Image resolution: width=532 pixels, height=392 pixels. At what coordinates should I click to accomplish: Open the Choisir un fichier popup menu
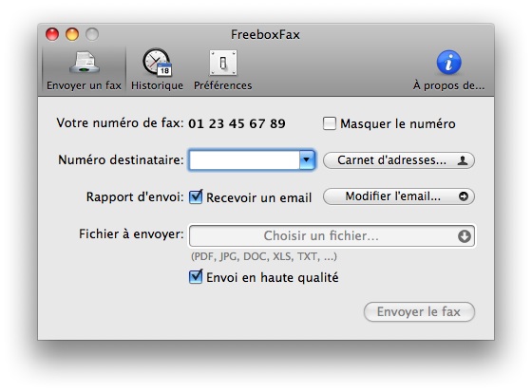pyautogui.click(x=332, y=236)
